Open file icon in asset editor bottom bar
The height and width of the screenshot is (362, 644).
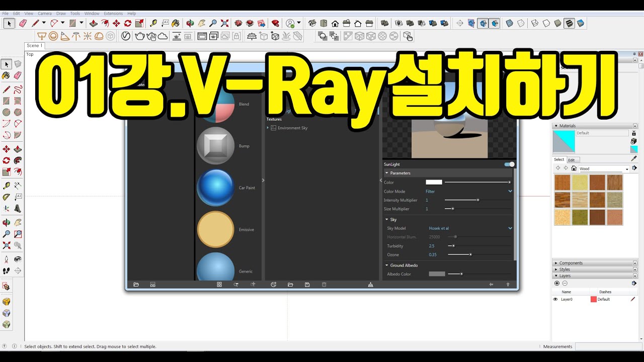(x=290, y=285)
